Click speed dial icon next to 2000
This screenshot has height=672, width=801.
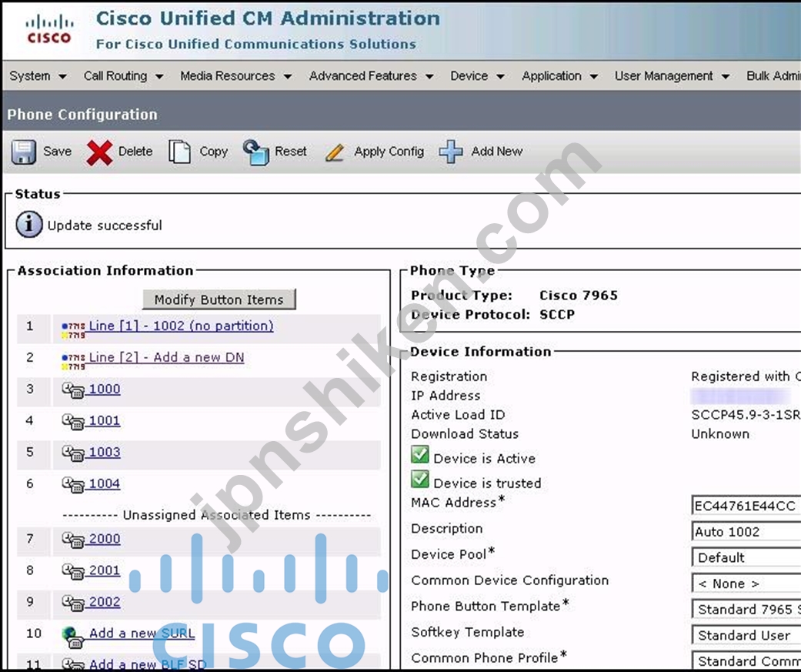pos(73,540)
